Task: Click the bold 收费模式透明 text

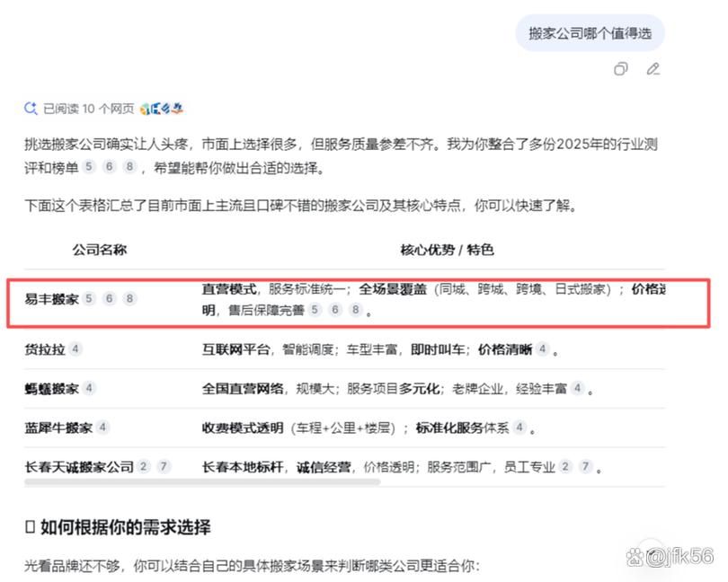Action: [x=243, y=428]
